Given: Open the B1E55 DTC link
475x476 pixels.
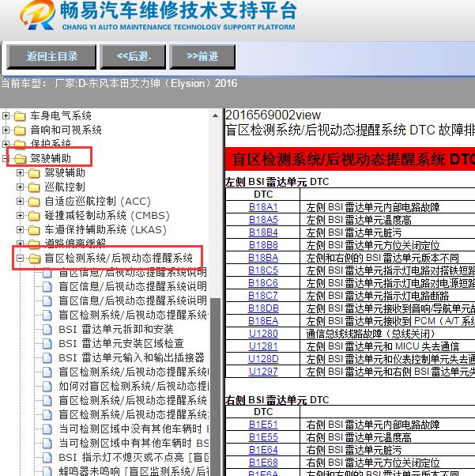Looking at the screenshot, I should point(263,437).
